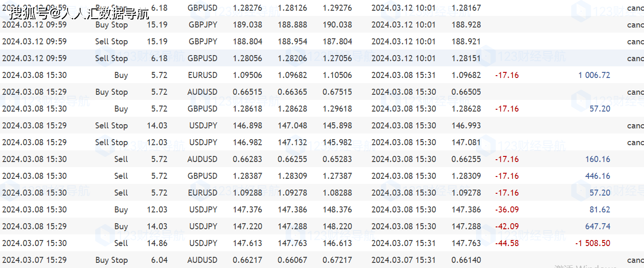Screen dimensions: 644x268
Task: Select volume 14.86 in USDJPY row
Action: click(x=157, y=243)
